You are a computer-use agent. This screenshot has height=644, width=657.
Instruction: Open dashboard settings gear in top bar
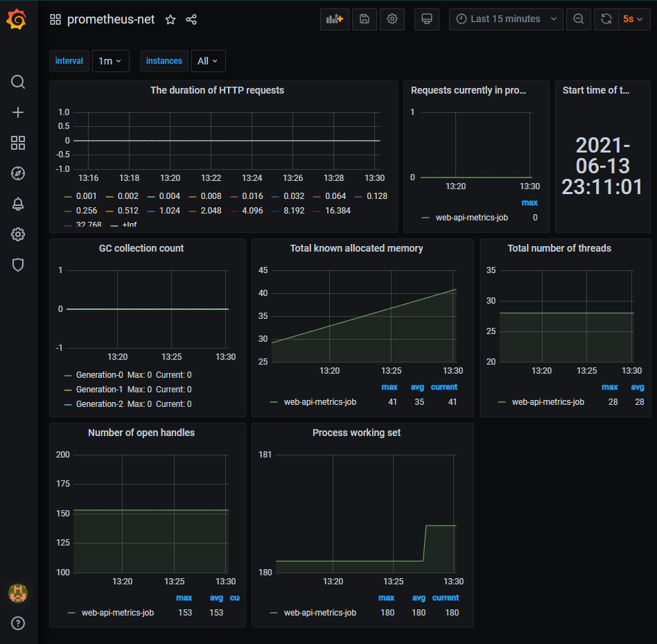[x=392, y=19]
